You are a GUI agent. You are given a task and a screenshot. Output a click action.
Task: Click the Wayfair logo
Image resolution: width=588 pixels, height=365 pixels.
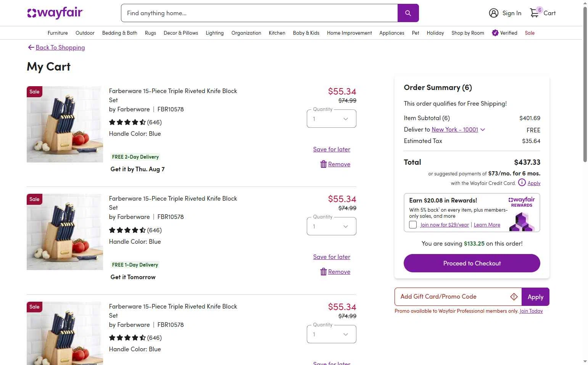point(55,13)
